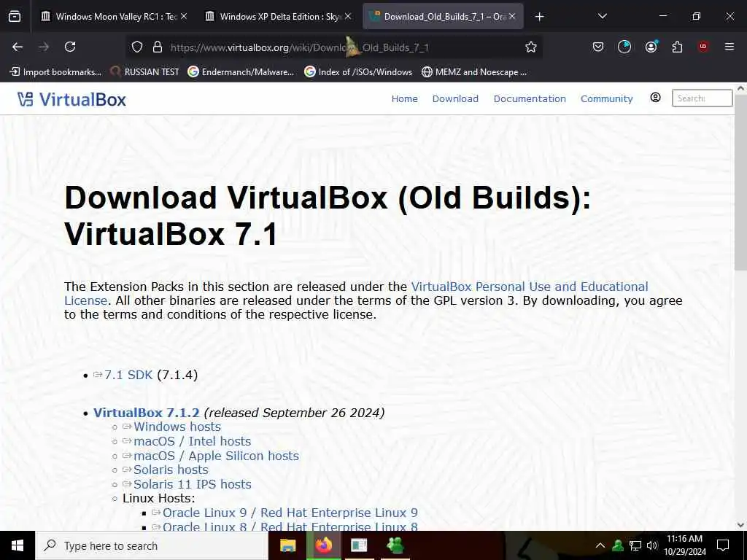Screen dimensions: 747x560
Task: Click the page vertical scrollbar thumb
Action: [x=740, y=183]
